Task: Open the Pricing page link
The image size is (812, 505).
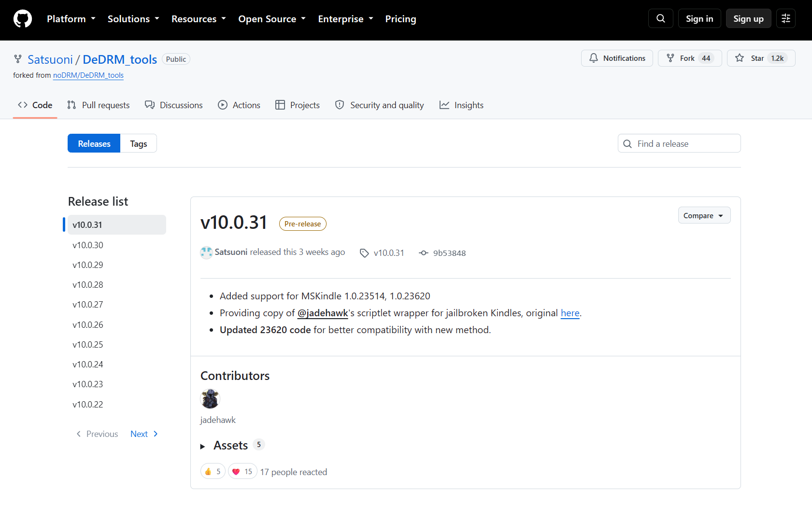Action: point(401,19)
